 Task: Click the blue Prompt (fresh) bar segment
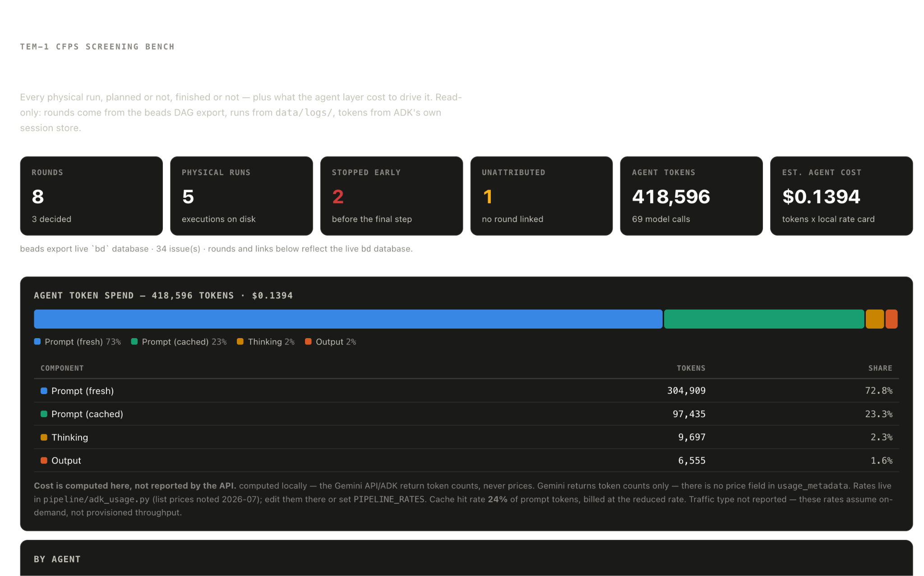(348, 319)
